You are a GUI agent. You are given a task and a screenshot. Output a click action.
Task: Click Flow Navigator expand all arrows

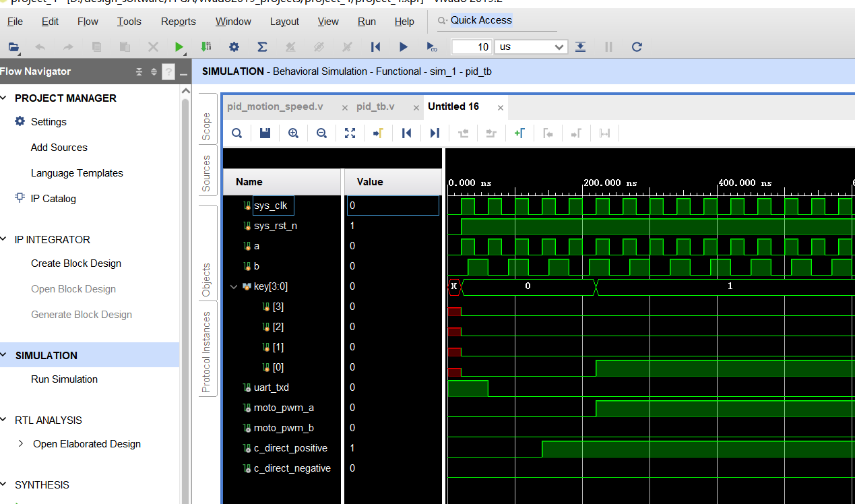(x=154, y=71)
